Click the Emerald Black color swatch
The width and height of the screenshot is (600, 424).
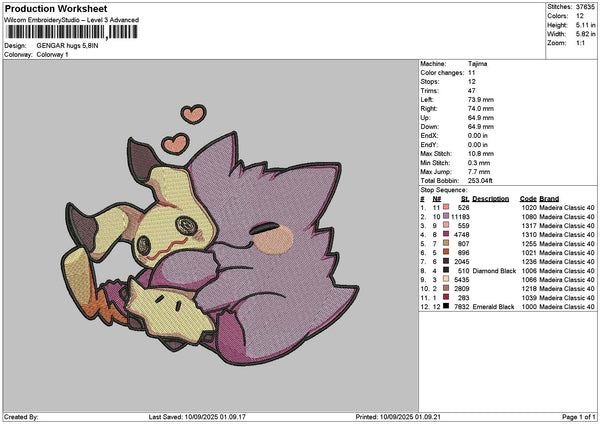(446, 306)
